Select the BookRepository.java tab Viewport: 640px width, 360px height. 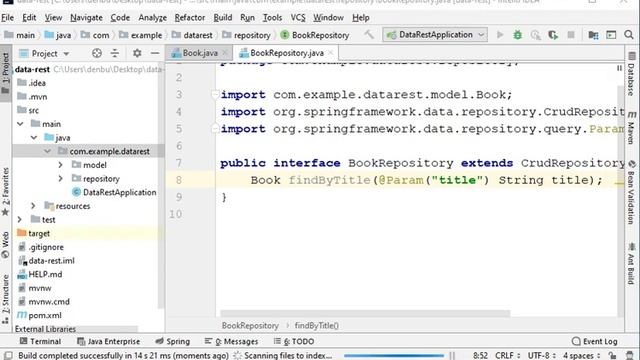[287, 53]
